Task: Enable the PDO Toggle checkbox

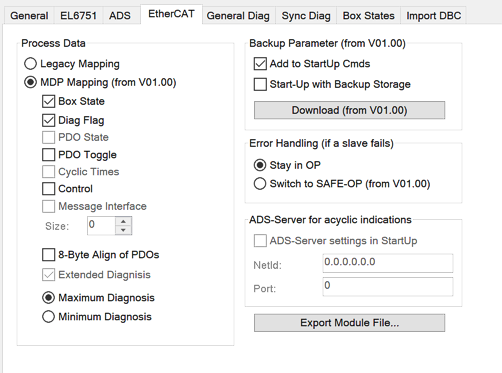Action: click(48, 155)
